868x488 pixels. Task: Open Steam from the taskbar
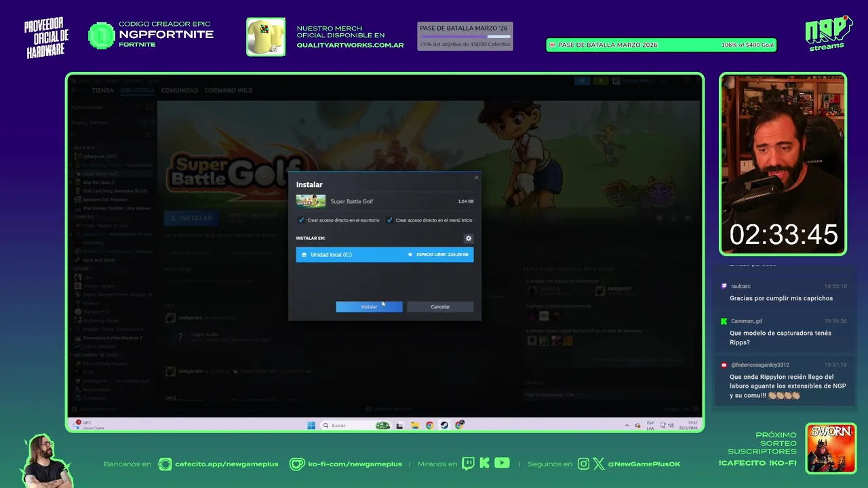444,425
